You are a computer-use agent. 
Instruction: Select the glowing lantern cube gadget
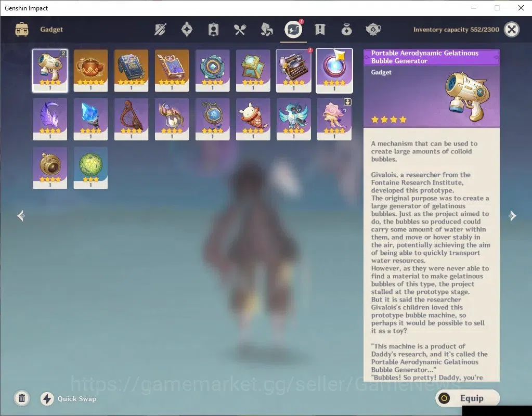(x=253, y=71)
